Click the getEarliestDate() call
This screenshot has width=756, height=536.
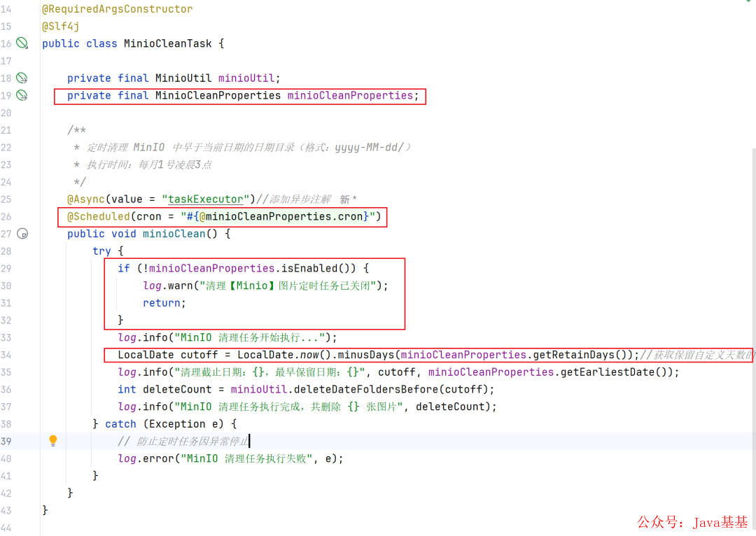[612, 372]
